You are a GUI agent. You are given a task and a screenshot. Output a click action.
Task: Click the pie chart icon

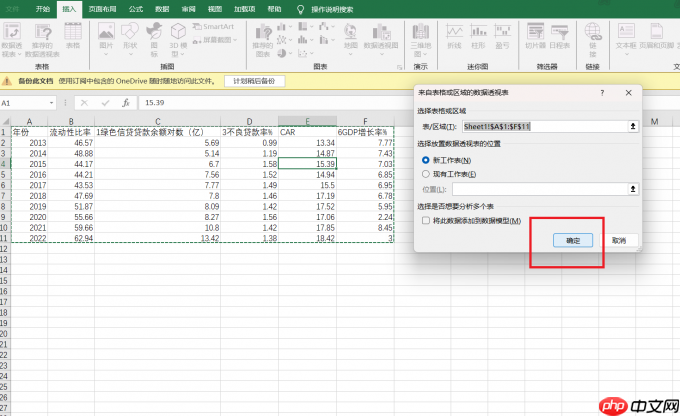click(281, 53)
